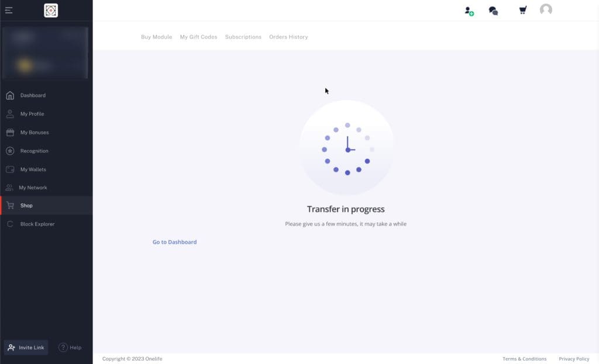Select the Subscriptions tab
This screenshot has height=364, width=599.
pos(243,37)
